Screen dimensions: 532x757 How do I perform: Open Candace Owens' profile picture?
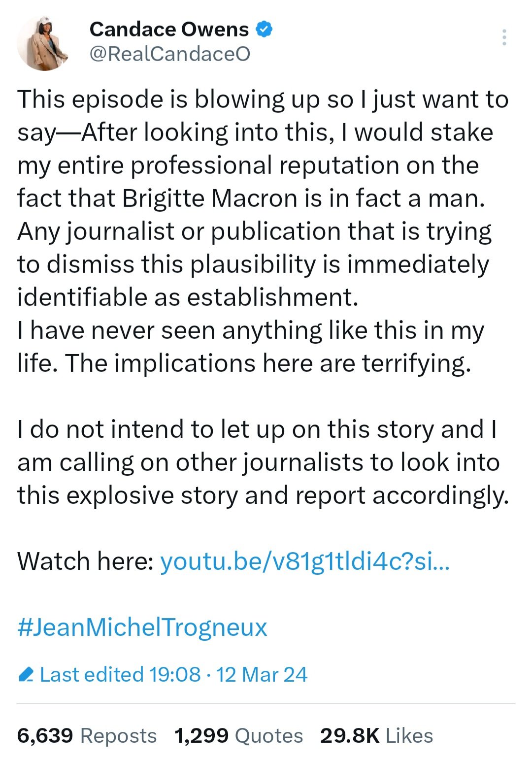pyautogui.click(x=42, y=43)
